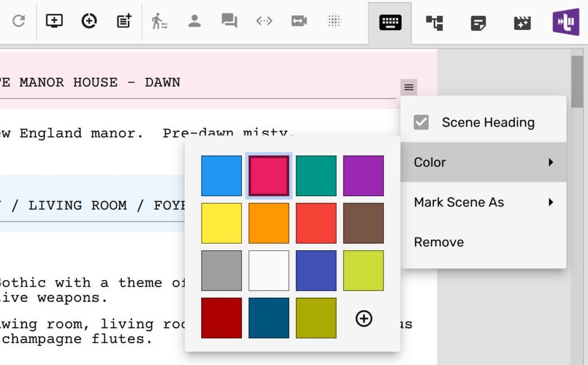
Task: Click the Color menu entry
Action: (x=430, y=162)
